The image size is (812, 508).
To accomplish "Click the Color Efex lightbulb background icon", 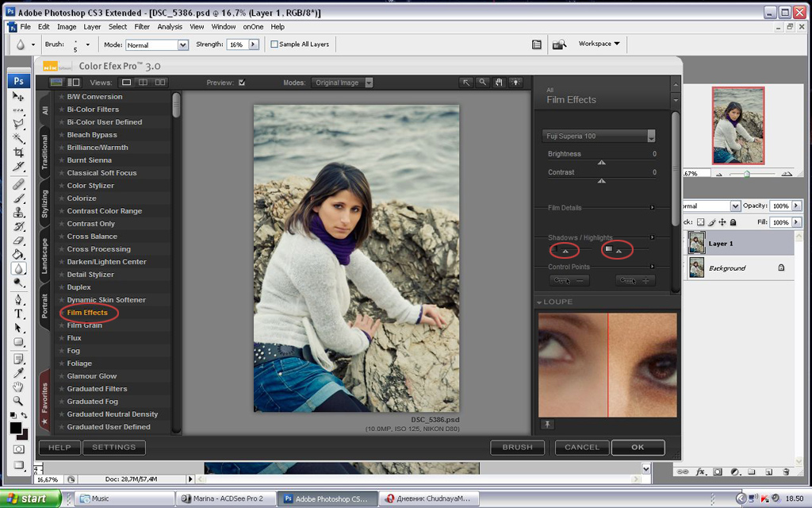I will [515, 82].
